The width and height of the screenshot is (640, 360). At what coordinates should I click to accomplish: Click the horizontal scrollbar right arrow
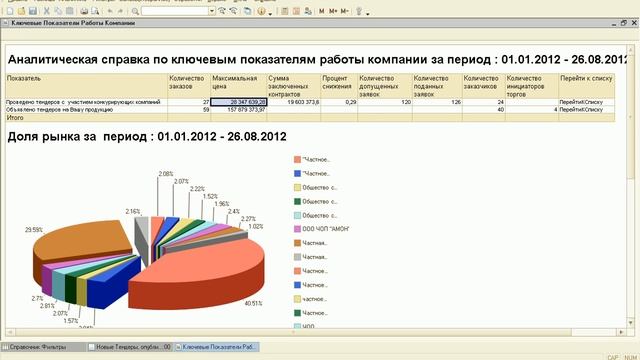(x=621, y=332)
